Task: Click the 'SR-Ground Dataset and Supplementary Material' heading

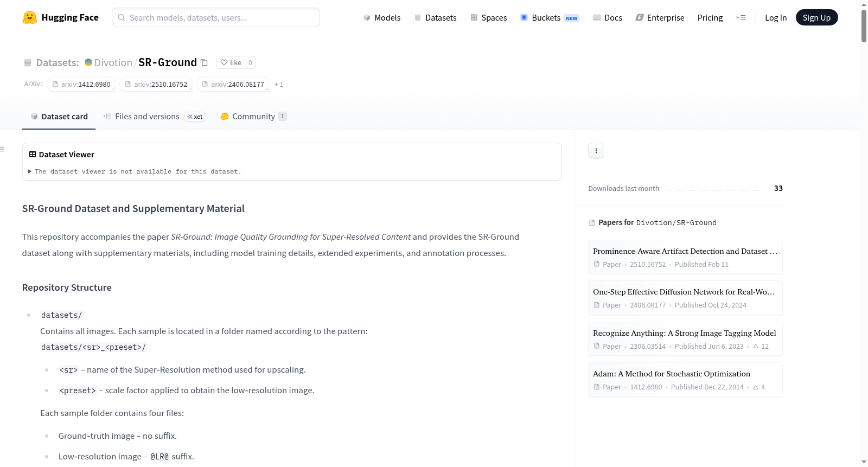Action: tap(133, 209)
